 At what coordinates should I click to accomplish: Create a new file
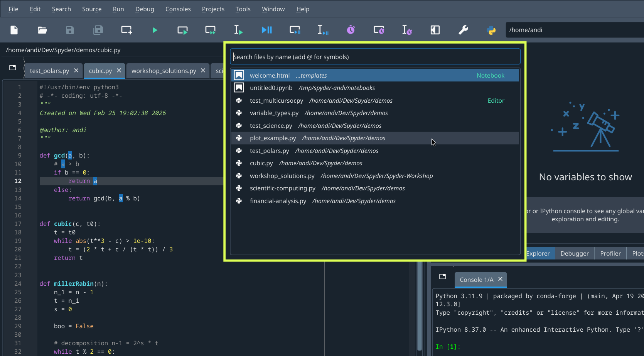14,30
